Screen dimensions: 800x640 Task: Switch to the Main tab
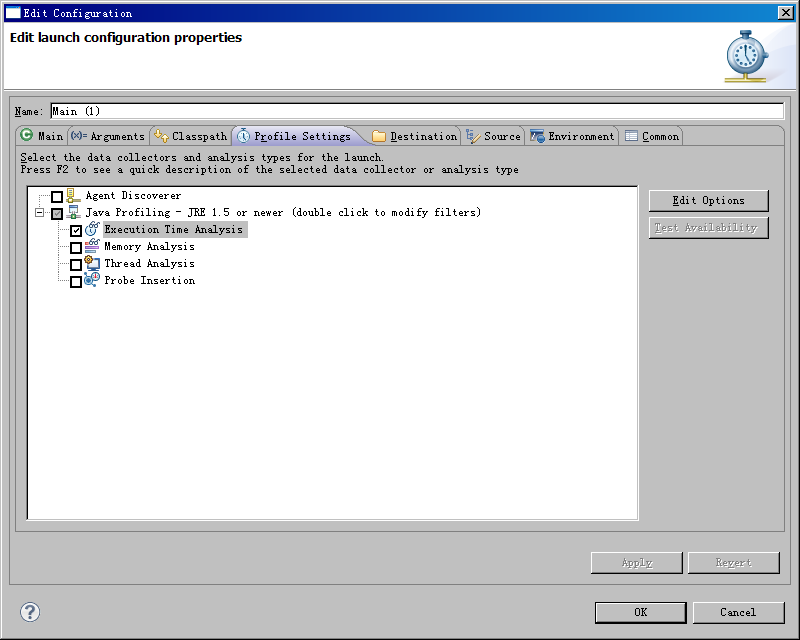[x=42, y=136]
